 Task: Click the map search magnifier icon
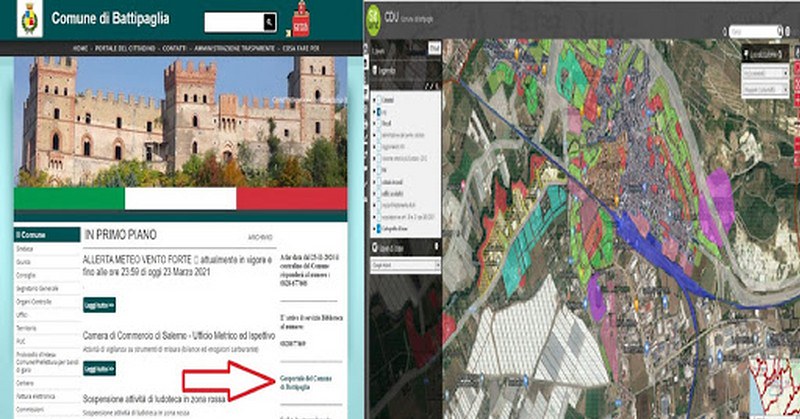click(779, 32)
